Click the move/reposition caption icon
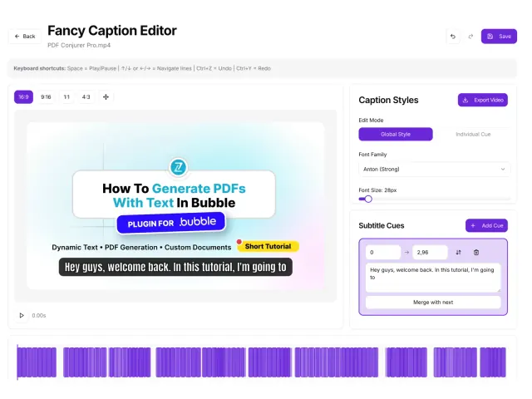 (x=106, y=97)
